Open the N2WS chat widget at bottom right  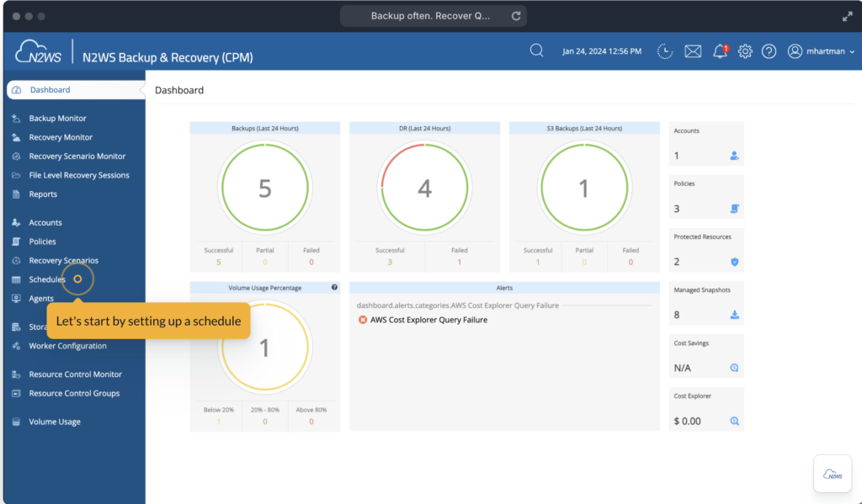point(833,474)
